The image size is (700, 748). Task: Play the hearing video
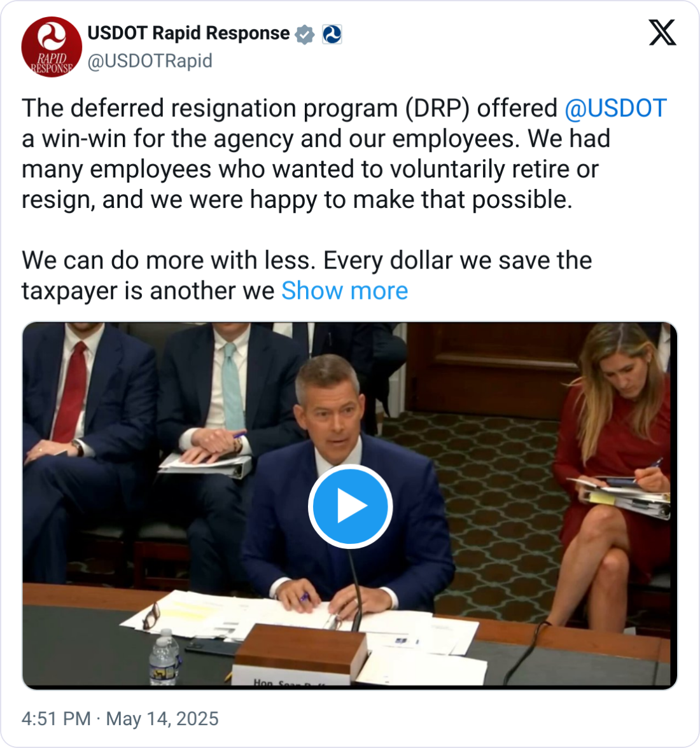pyautogui.click(x=350, y=506)
